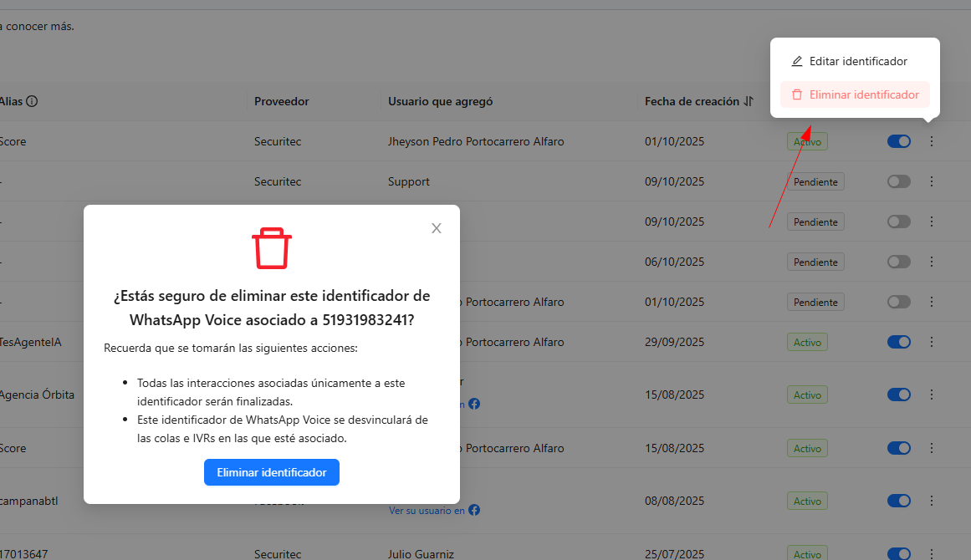971x560 pixels.
Task: Click the trash icon in the popup menu
Action: coord(797,94)
